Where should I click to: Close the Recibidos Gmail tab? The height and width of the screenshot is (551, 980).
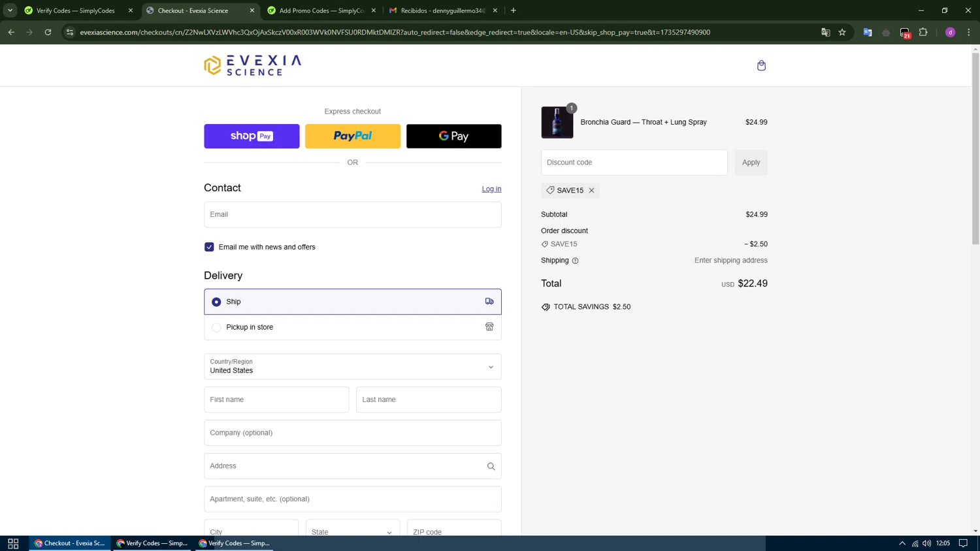(495, 10)
